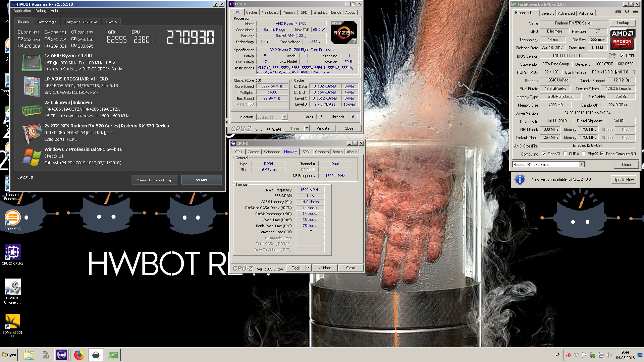Click the START benchmark button
This screenshot has height=362, width=644.
point(202,180)
